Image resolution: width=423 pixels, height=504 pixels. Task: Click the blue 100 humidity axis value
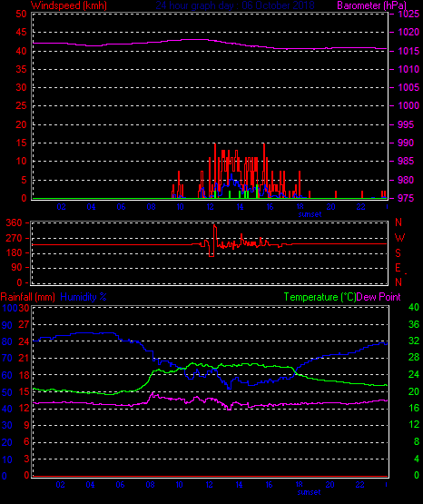click(x=10, y=309)
